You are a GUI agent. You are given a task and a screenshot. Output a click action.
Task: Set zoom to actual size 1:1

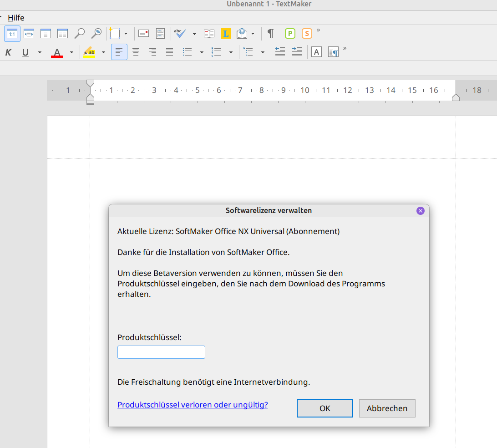12,34
